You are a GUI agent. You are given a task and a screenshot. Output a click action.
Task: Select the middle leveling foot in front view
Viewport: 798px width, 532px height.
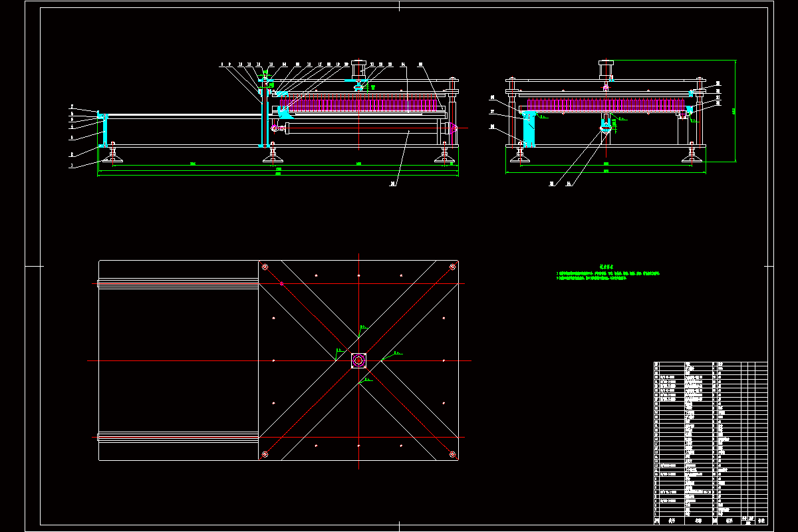pyautogui.click(x=272, y=154)
